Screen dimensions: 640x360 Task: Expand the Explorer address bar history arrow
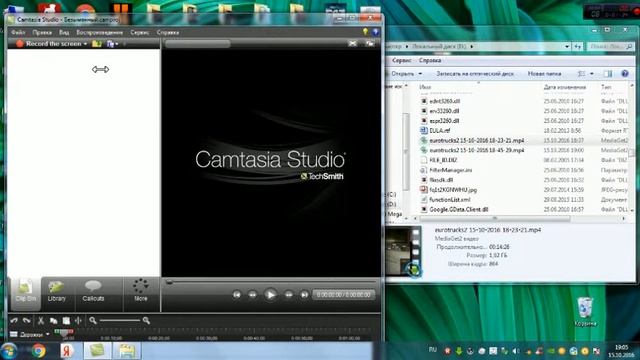(x=567, y=47)
